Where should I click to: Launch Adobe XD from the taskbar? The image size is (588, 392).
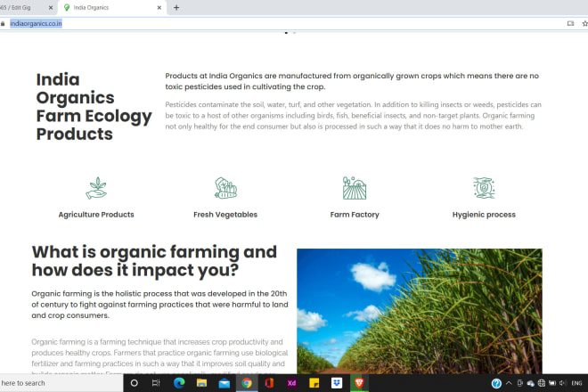click(291, 383)
